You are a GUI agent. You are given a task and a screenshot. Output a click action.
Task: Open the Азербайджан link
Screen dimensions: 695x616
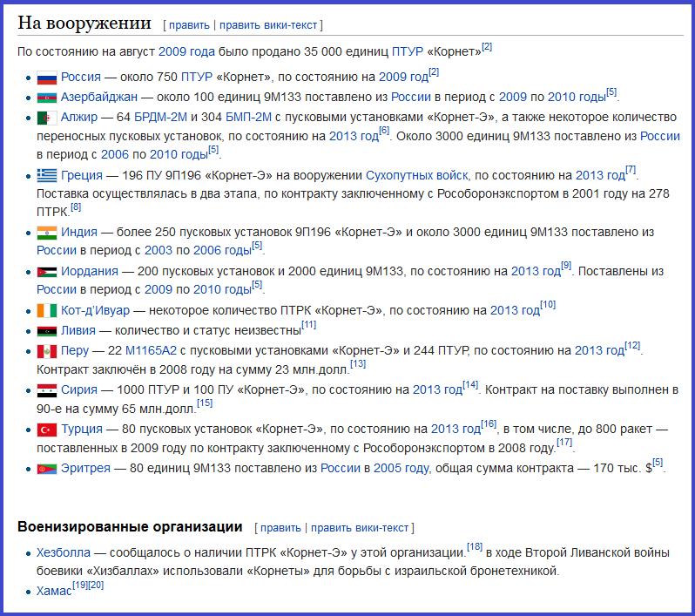98,97
